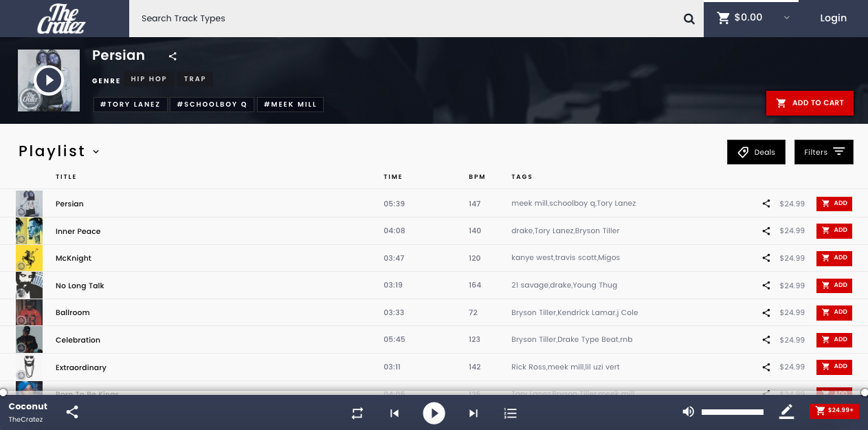This screenshot has height=430, width=868.
Task: Skip to next track
Action: (x=473, y=413)
